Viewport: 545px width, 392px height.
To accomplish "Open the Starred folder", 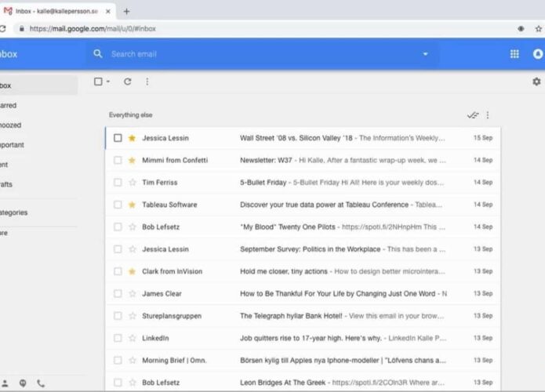I will 8,105.
